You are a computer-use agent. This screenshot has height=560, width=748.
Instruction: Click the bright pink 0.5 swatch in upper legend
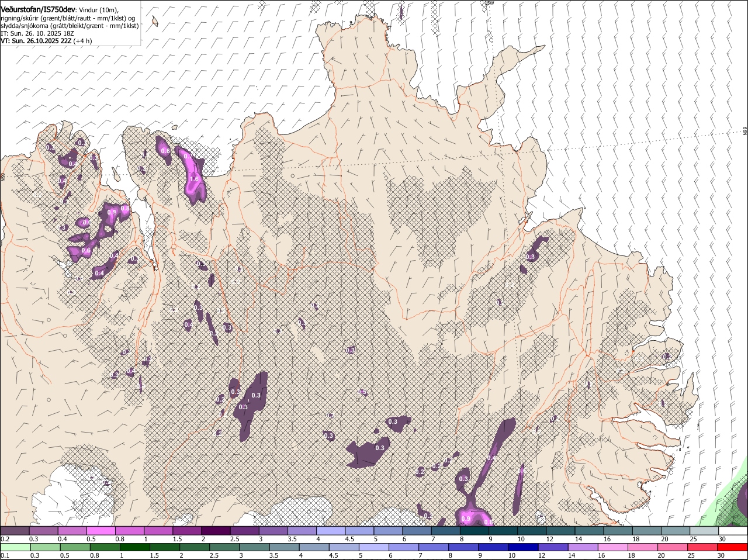pyautogui.click(x=101, y=531)
